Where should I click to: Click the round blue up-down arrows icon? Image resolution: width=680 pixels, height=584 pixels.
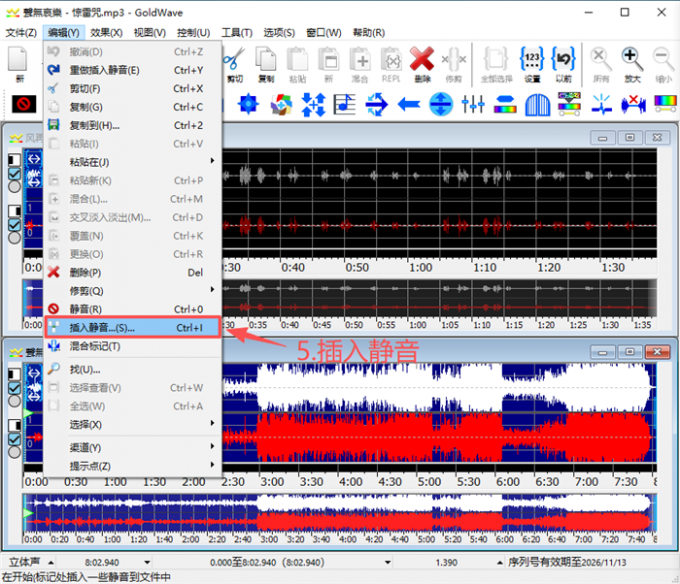click(x=441, y=104)
